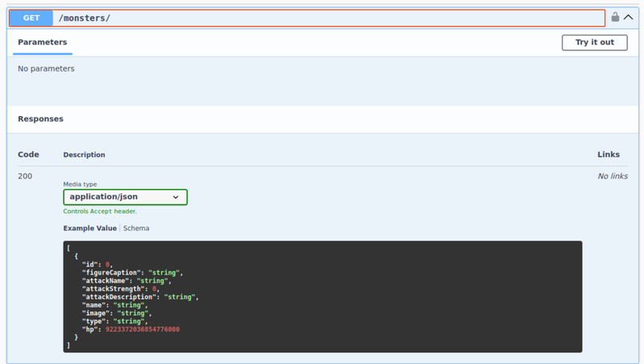Image resolution: width=644 pixels, height=364 pixels.
Task: Click the figureCaption key in the JSON example
Action: pyautogui.click(x=113, y=272)
